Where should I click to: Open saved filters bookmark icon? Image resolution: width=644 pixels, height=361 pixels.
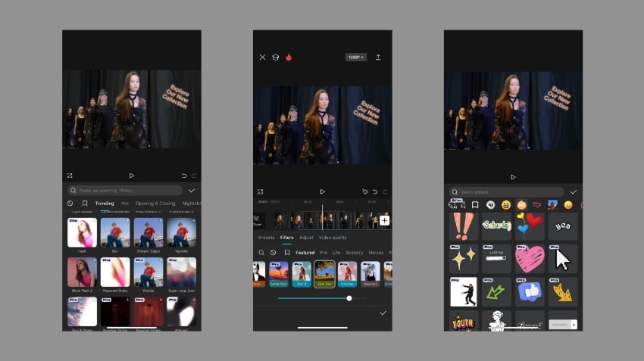coord(287,253)
